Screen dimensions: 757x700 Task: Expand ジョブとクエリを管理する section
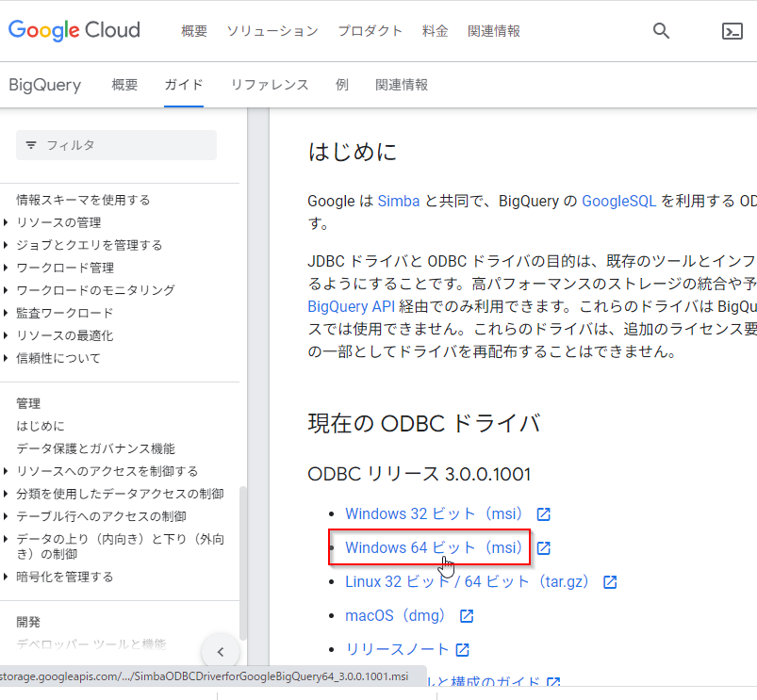click(6, 245)
